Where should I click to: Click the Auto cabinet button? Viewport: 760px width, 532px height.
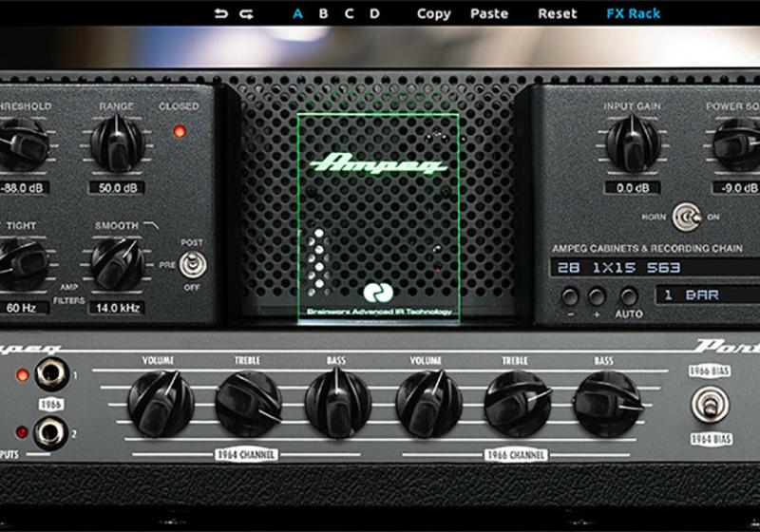coord(628,296)
